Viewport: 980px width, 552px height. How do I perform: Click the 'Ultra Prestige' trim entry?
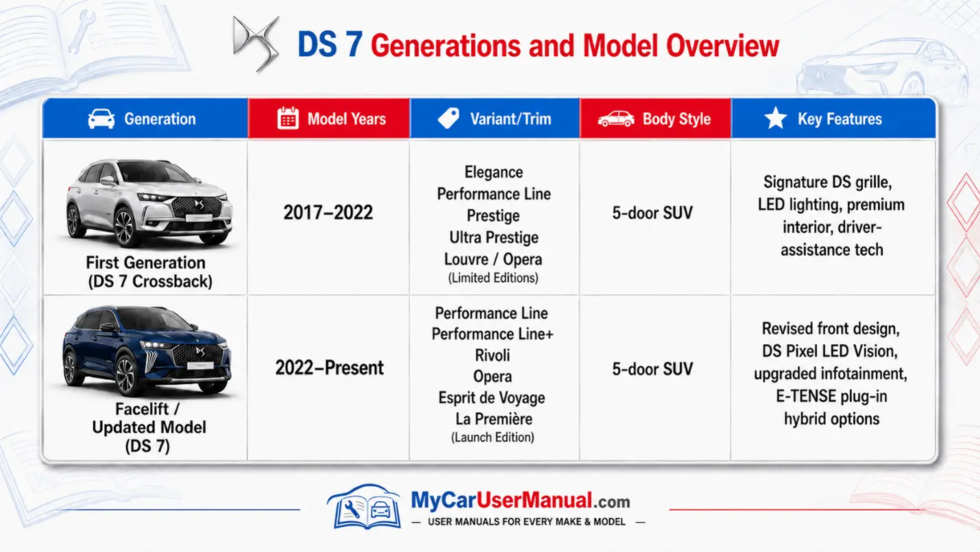pos(493,238)
